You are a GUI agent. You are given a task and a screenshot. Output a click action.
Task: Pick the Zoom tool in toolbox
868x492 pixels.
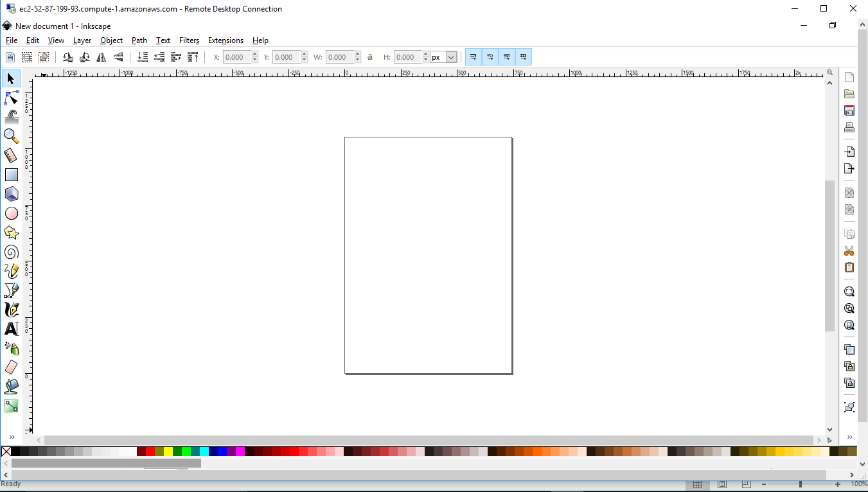coord(12,136)
